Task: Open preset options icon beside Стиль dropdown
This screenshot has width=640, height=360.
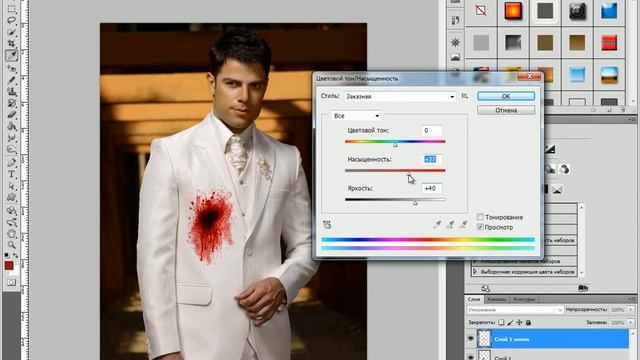Action: point(464,96)
